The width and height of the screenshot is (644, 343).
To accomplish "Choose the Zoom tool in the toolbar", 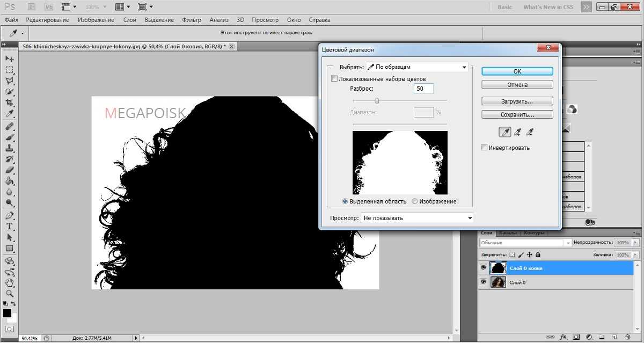I will pos(9,294).
